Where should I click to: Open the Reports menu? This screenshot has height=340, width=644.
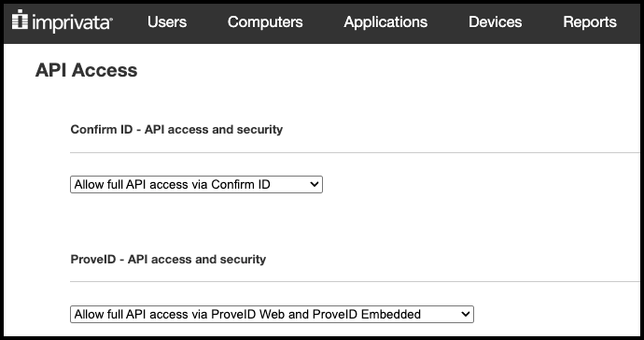click(589, 21)
